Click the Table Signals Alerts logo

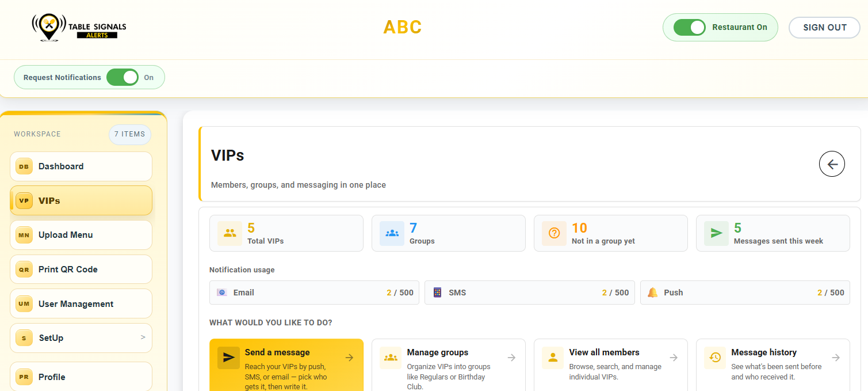click(x=79, y=28)
